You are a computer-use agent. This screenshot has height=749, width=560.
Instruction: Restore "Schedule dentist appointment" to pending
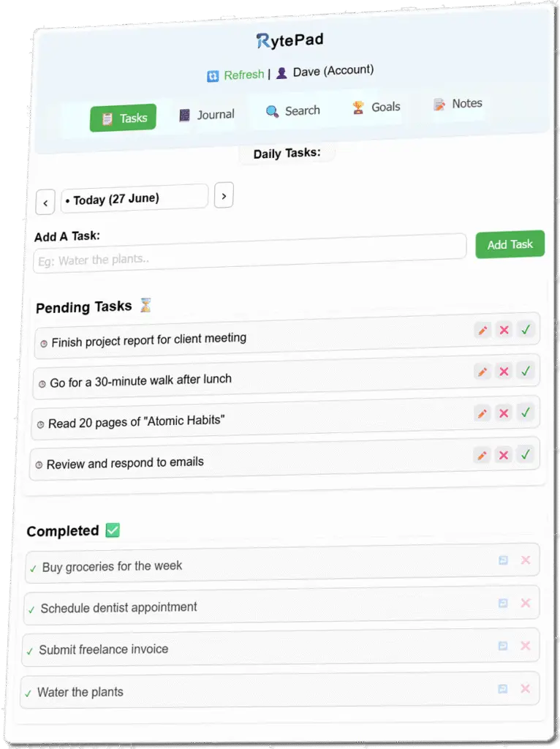503,603
